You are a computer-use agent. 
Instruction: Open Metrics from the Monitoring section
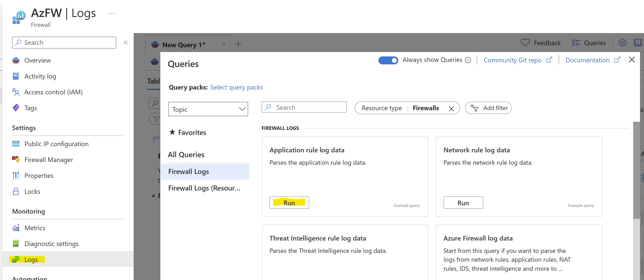pyautogui.click(x=35, y=228)
